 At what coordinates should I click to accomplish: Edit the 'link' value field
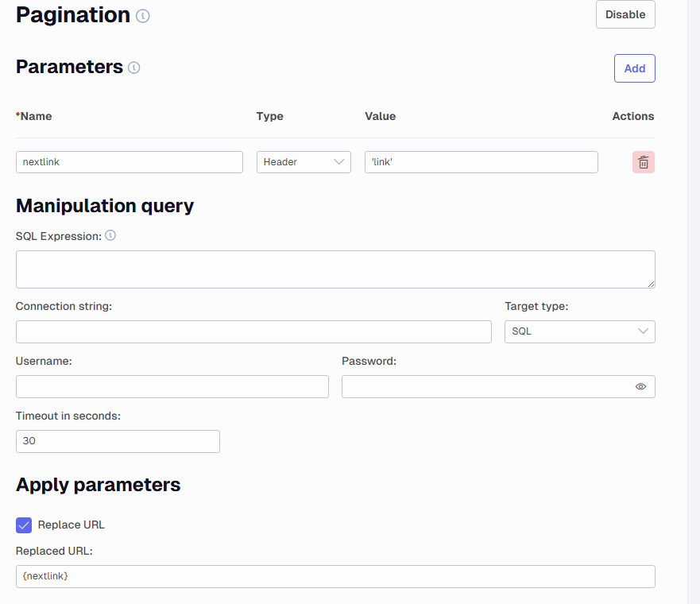point(481,162)
